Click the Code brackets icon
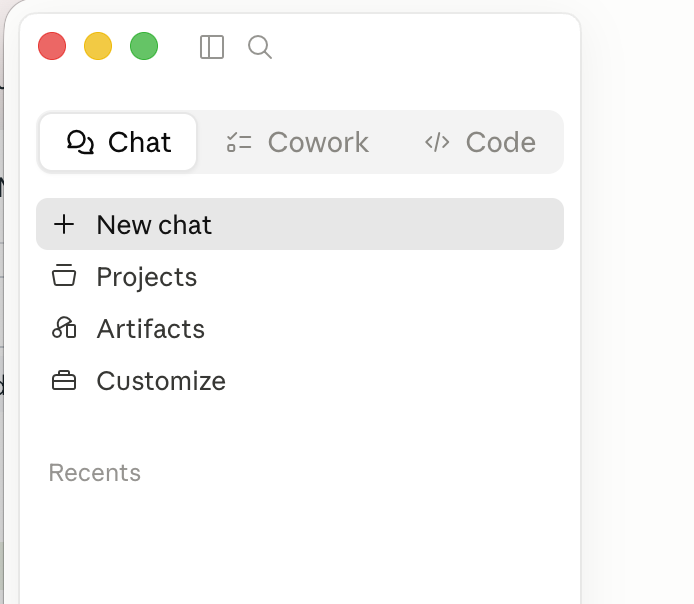 437,142
